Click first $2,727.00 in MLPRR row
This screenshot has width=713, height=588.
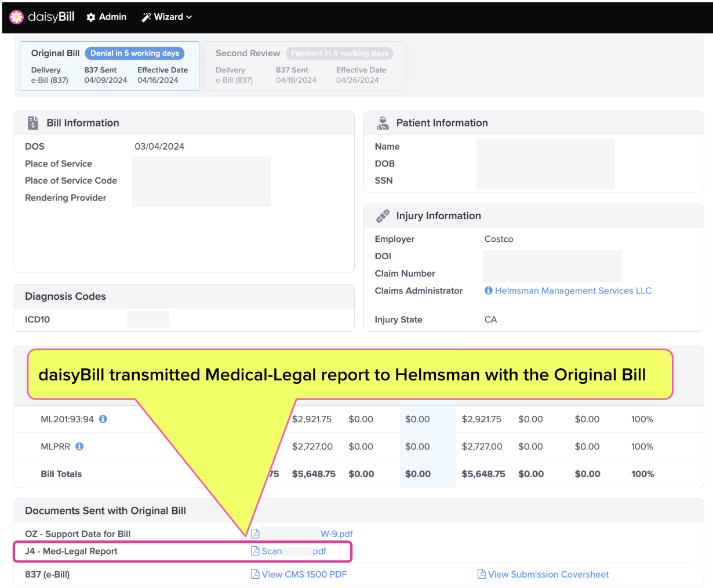312,446
